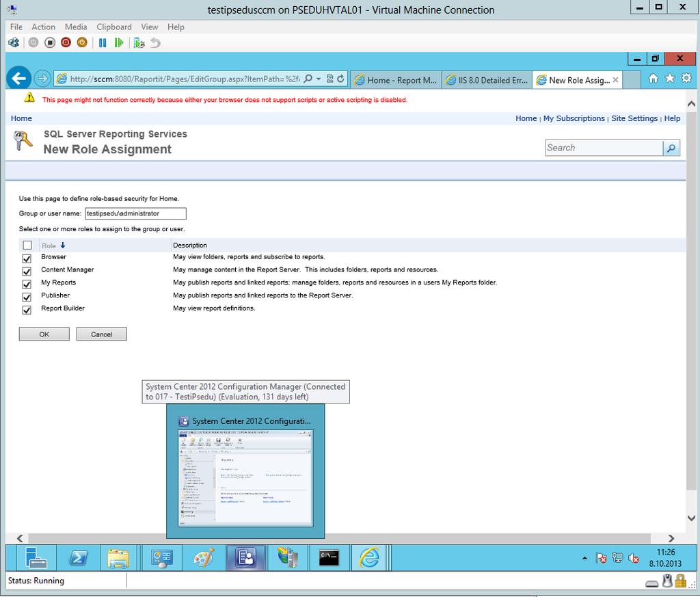Click the vertical scrollbar down arrow

pos(692,518)
